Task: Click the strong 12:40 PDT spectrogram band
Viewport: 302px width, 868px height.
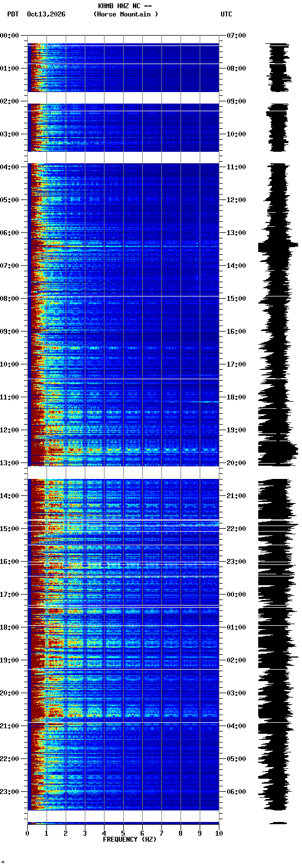Action: click(x=123, y=450)
